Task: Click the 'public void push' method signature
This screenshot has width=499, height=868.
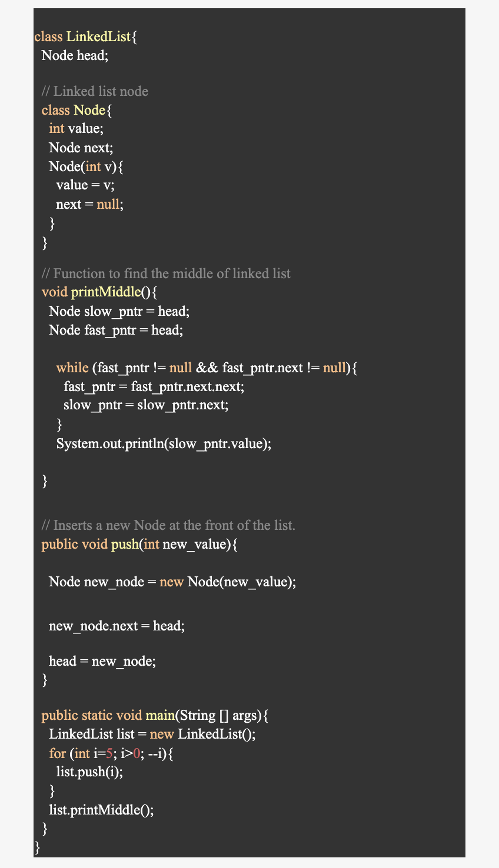Action: pos(139,544)
